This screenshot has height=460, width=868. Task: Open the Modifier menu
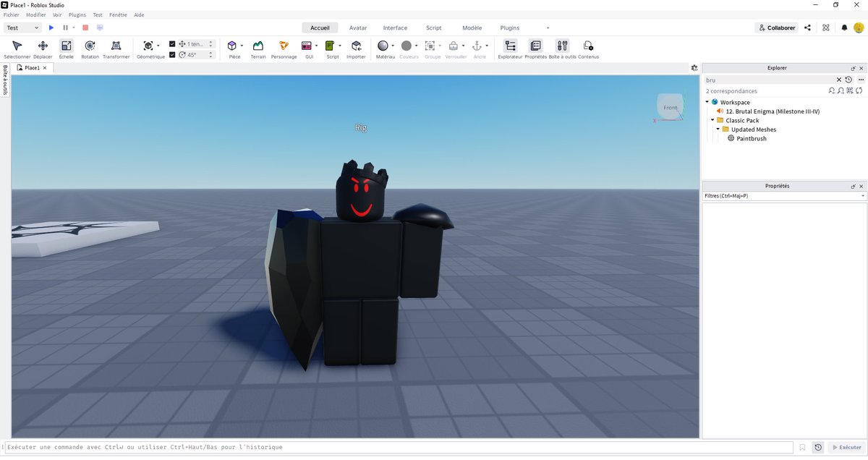[35, 14]
